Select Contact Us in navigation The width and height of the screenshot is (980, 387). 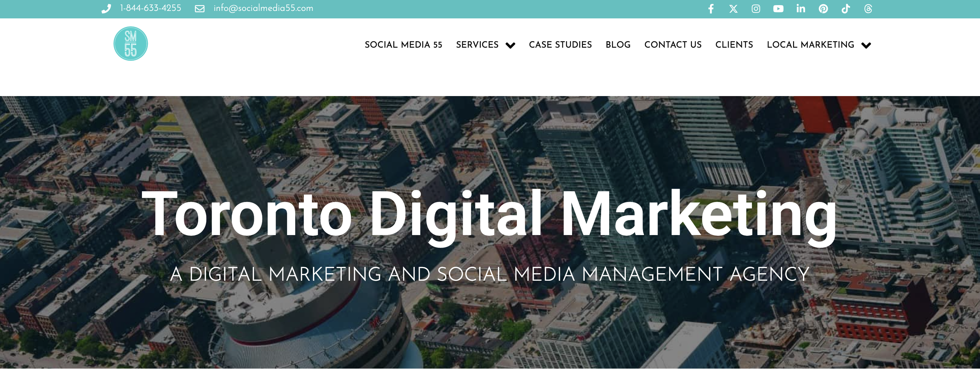673,45
